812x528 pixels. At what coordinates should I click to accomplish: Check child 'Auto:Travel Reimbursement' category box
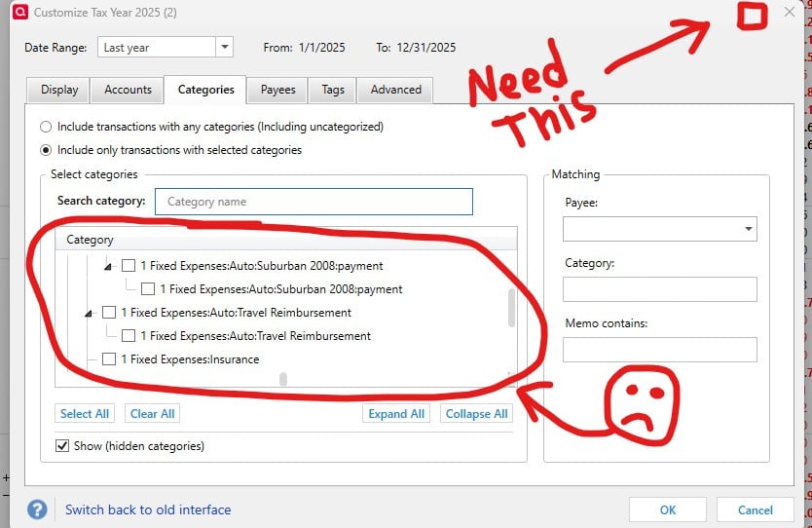pos(129,336)
